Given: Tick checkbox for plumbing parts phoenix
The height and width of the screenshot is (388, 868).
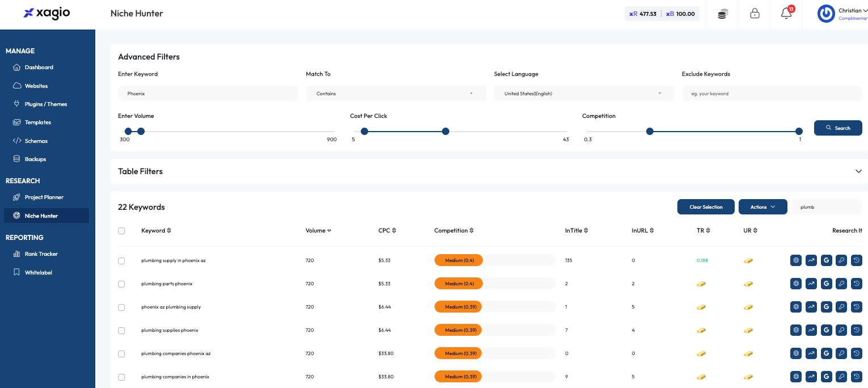Looking at the screenshot, I should tap(121, 284).
